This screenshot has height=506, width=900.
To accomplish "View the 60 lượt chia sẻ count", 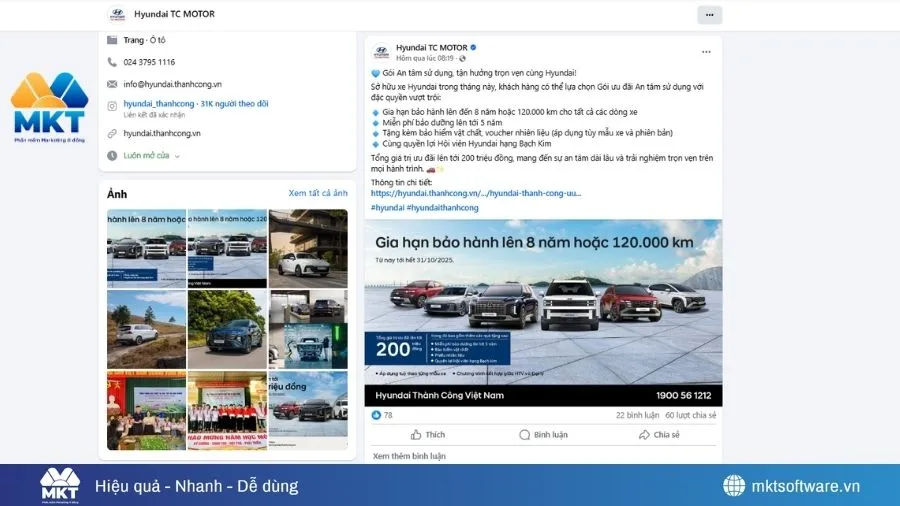I will 690,415.
